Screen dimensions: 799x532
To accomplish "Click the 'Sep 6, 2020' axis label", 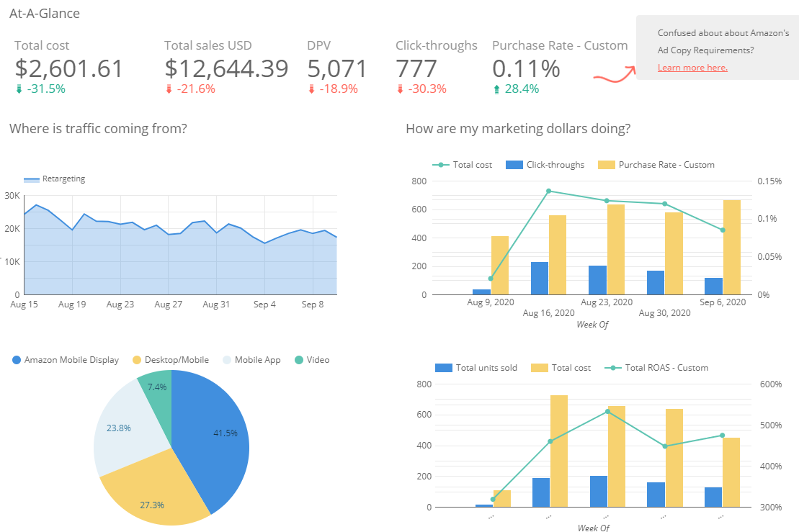I will [723, 302].
